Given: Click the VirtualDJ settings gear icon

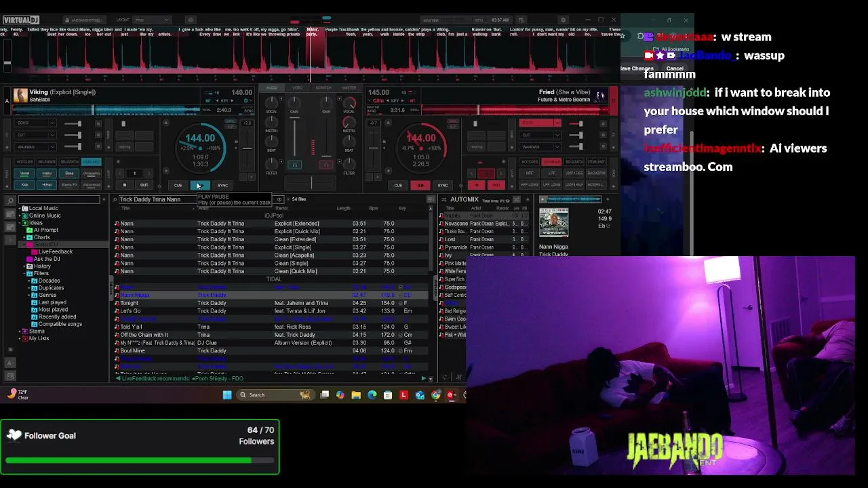Looking at the screenshot, I should tap(563, 20).
